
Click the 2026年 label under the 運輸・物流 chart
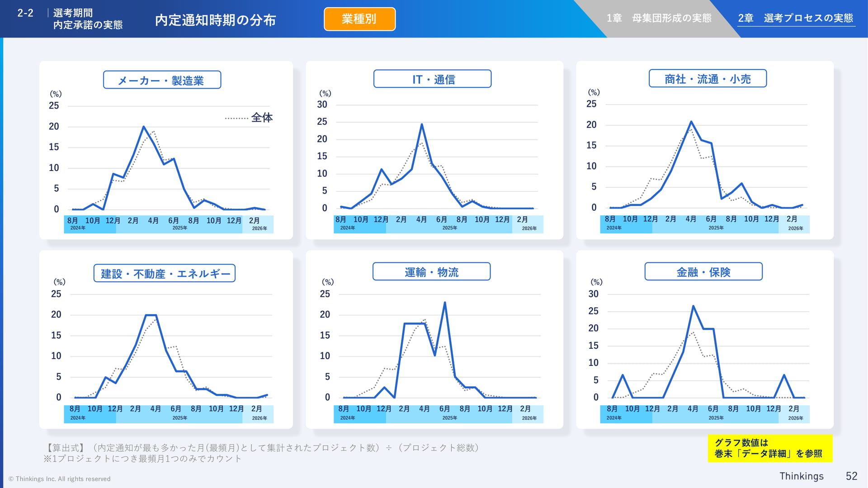point(529,418)
